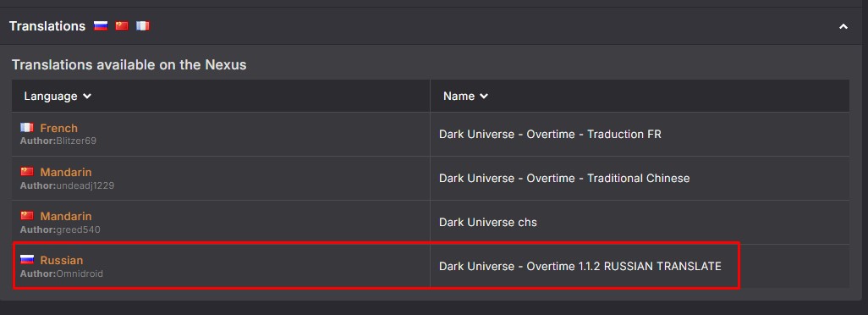Image resolution: width=868 pixels, height=315 pixels.
Task: Select Dark Universe chs entry
Action: pyautogui.click(x=487, y=222)
